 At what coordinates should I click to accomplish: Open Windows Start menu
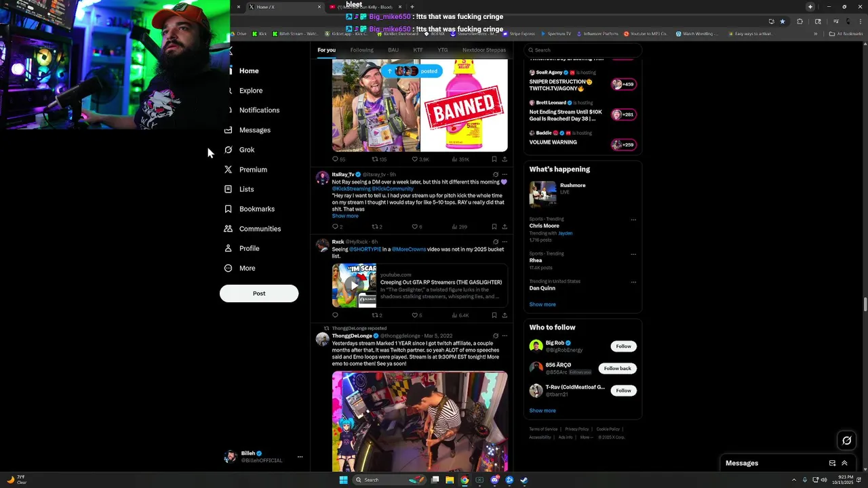tap(343, 480)
